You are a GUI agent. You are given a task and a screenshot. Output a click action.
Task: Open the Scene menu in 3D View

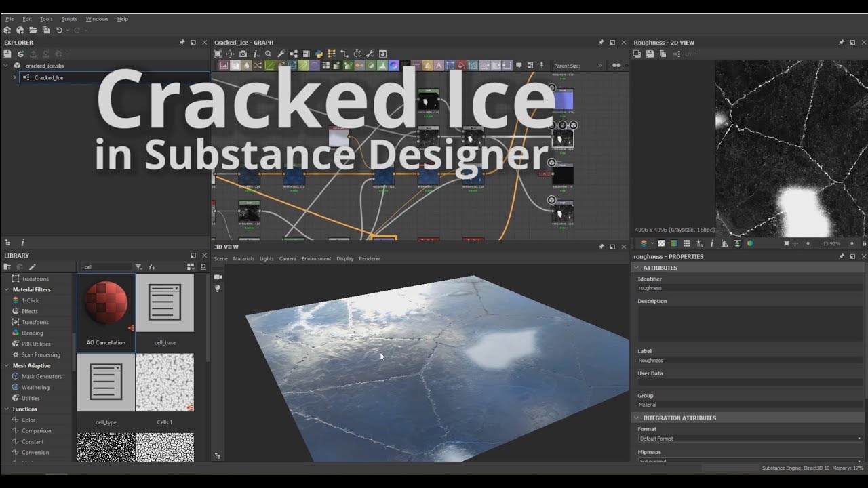coord(221,258)
